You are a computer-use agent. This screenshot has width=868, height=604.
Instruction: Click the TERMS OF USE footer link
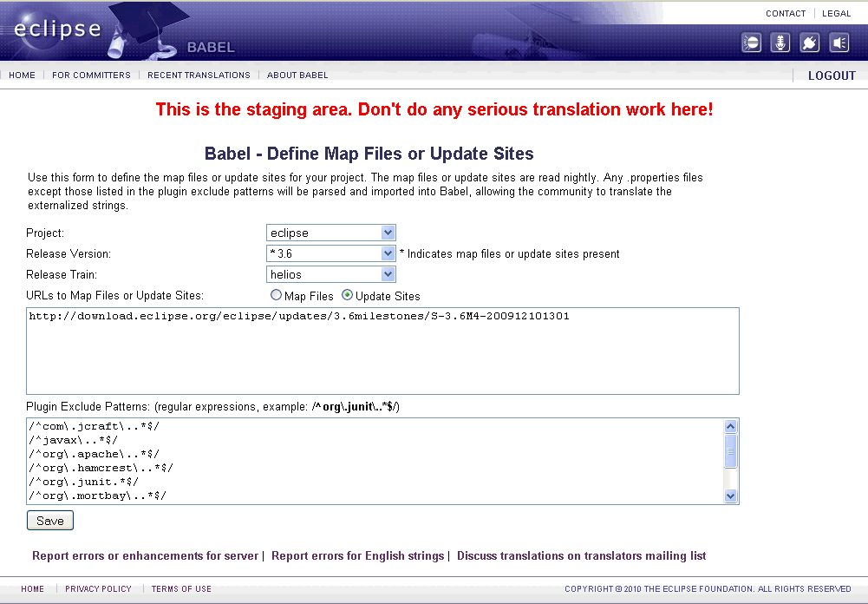point(181,588)
